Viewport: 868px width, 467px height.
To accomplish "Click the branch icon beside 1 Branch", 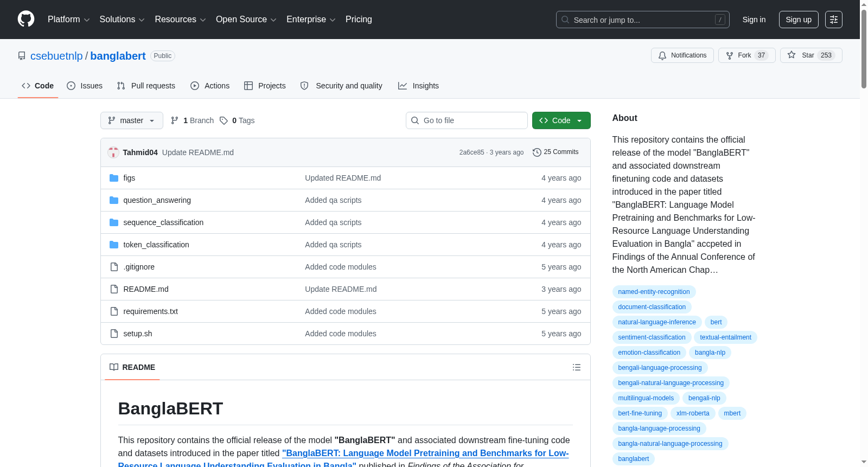I will 175,120.
